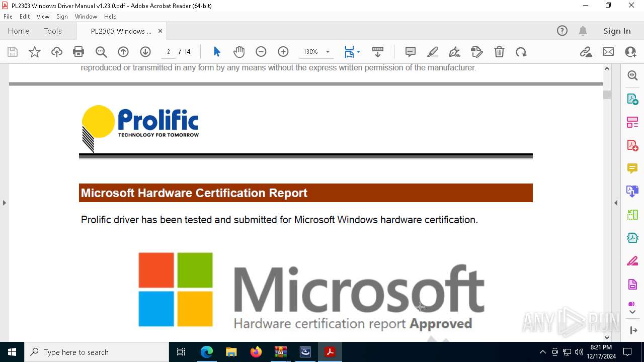The height and width of the screenshot is (362, 644).
Task: Open Organize Pages sidebar tool
Action: pos(632,122)
